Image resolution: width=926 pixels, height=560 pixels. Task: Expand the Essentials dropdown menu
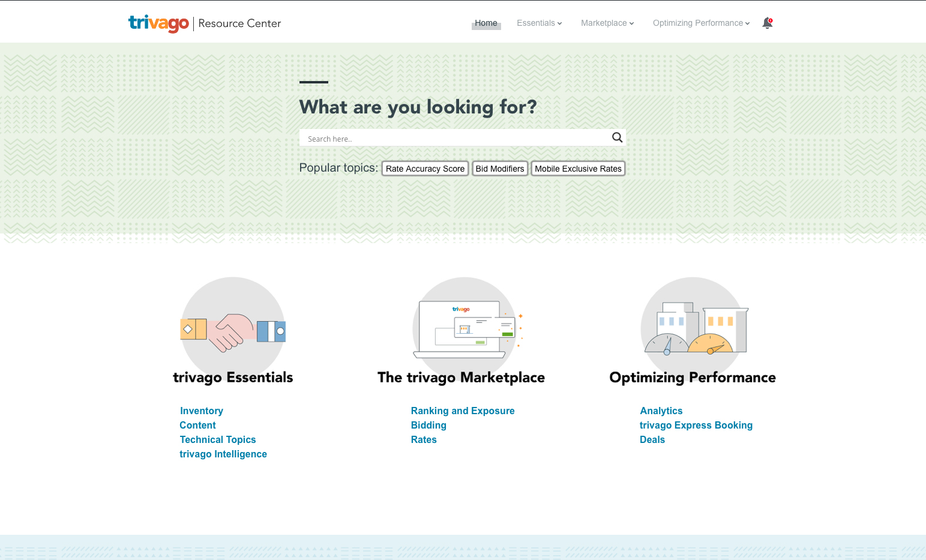pyautogui.click(x=540, y=23)
